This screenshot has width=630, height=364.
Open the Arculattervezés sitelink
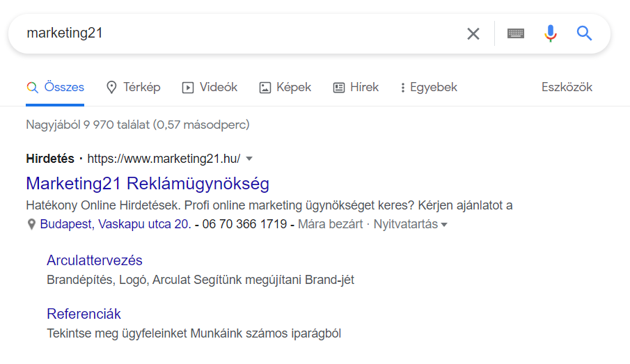click(x=95, y=260)
